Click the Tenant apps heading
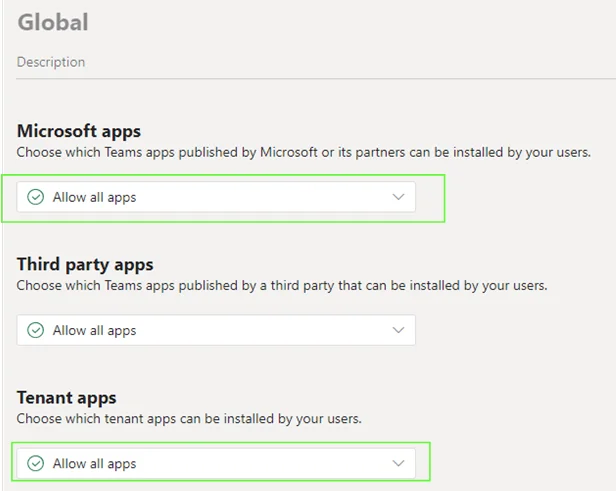616x491 pixels. pos(66,398)
